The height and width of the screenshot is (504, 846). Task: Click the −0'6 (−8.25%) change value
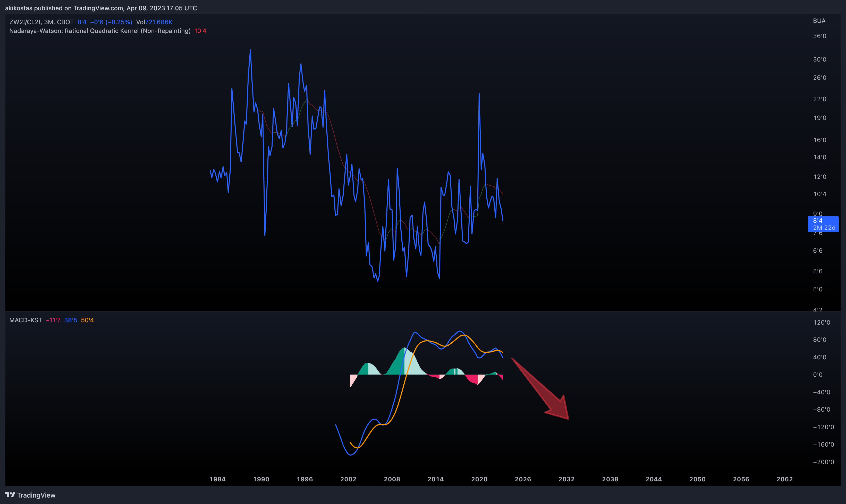111,22
